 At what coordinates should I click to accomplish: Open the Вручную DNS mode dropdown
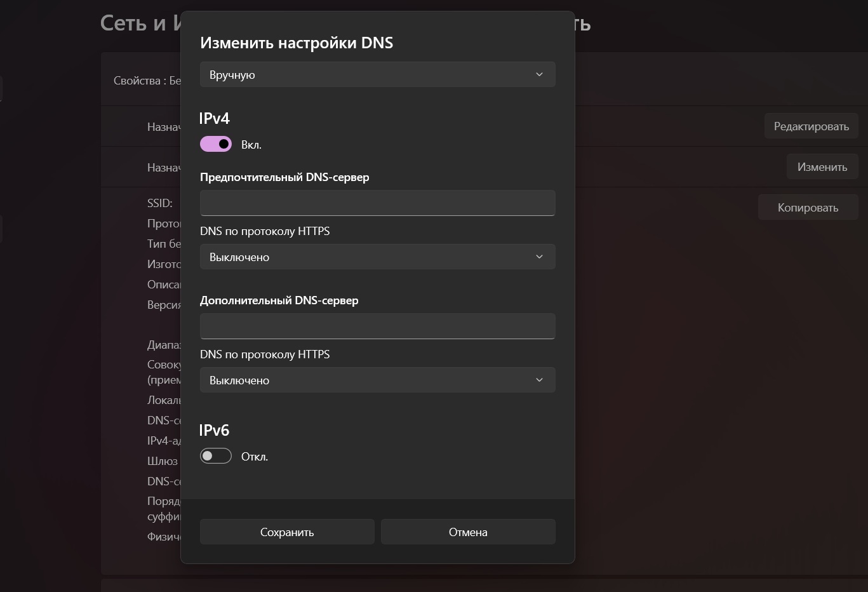(378, 74)
